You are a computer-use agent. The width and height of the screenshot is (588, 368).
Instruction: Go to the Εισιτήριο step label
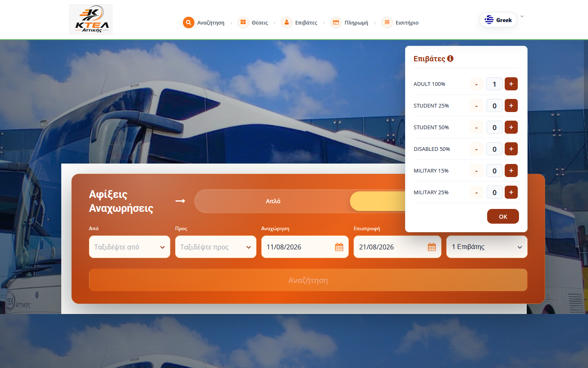tap(407, 23)
